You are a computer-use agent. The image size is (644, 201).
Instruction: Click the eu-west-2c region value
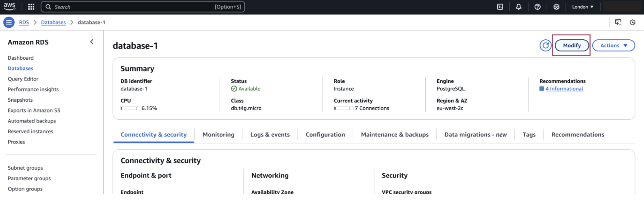click(x=450, y=108)
